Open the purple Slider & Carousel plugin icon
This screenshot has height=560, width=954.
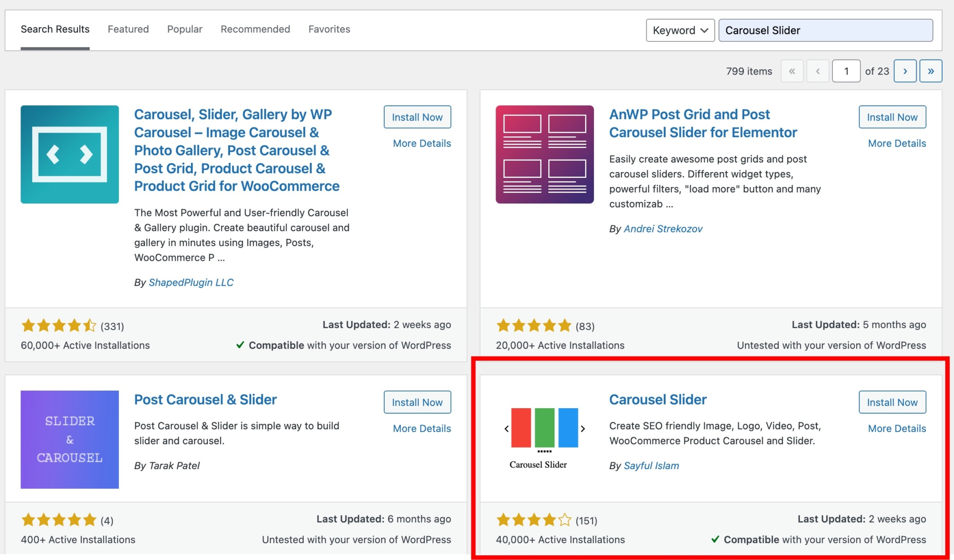coord(69,439)
